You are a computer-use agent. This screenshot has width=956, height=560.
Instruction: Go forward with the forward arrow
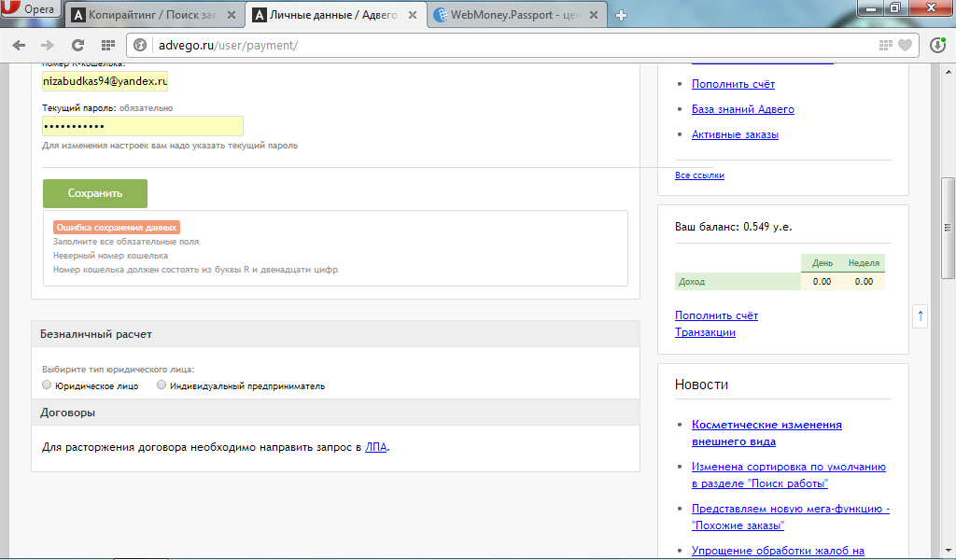[x=47, y=45]
